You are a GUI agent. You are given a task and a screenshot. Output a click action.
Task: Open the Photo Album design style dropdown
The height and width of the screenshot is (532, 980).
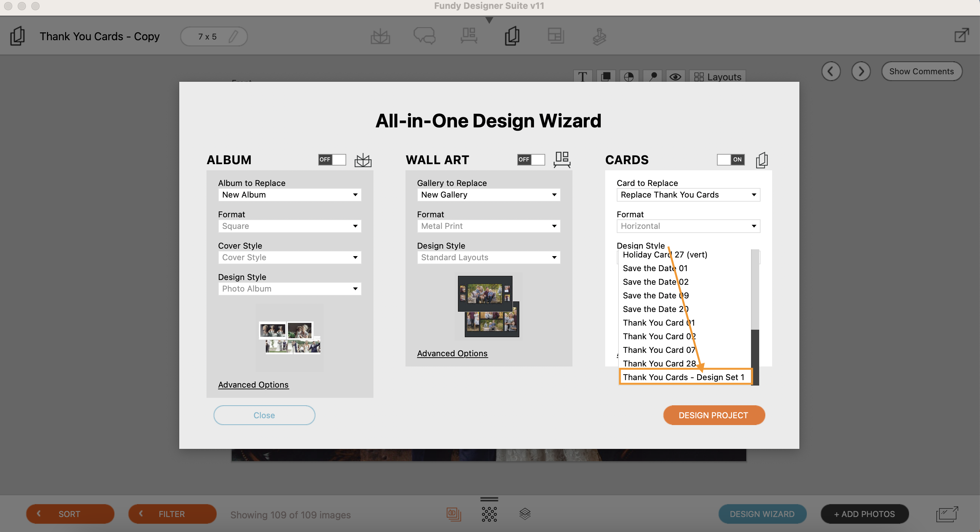tap(290, 288)
